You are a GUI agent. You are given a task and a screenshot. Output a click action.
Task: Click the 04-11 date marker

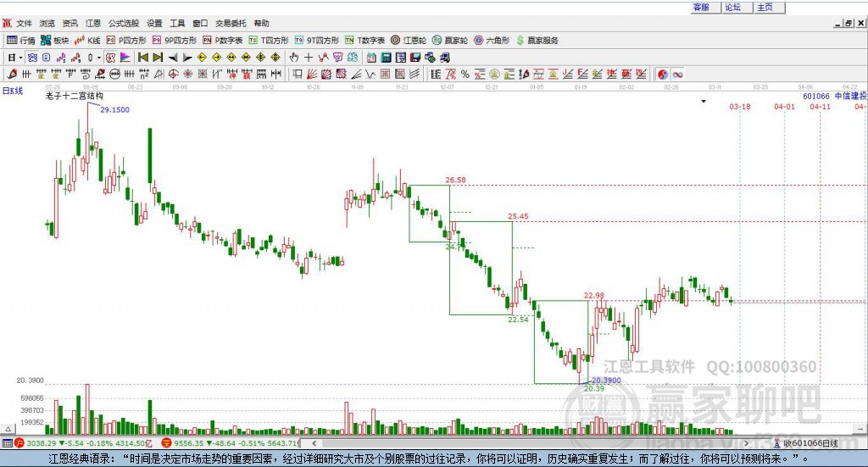(x=821, y=107)
